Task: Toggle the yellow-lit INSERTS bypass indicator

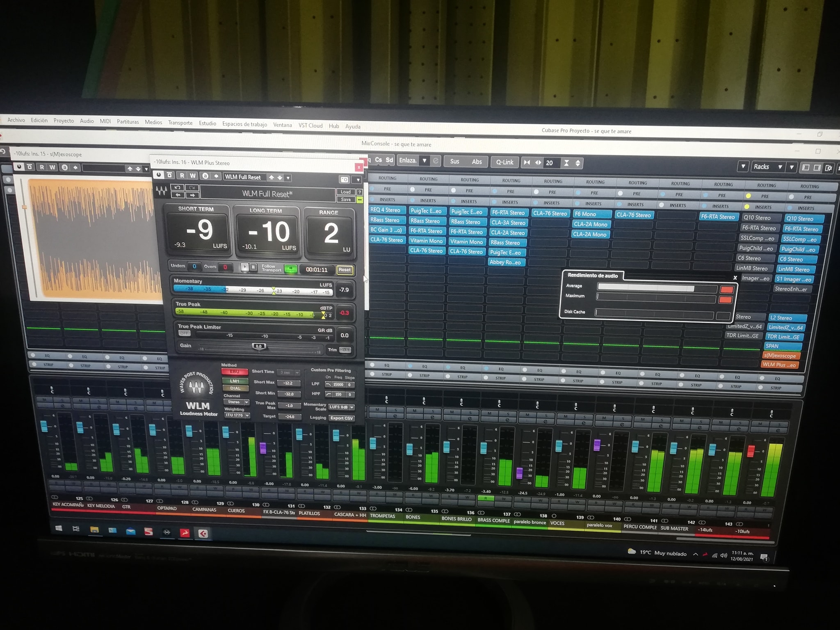Action: 746,206
